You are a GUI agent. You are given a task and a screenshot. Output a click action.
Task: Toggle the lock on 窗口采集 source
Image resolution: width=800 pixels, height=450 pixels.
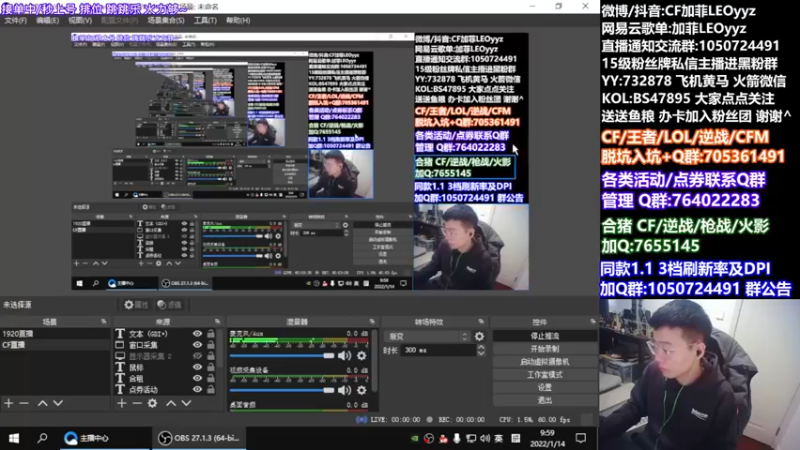point(211,345)
